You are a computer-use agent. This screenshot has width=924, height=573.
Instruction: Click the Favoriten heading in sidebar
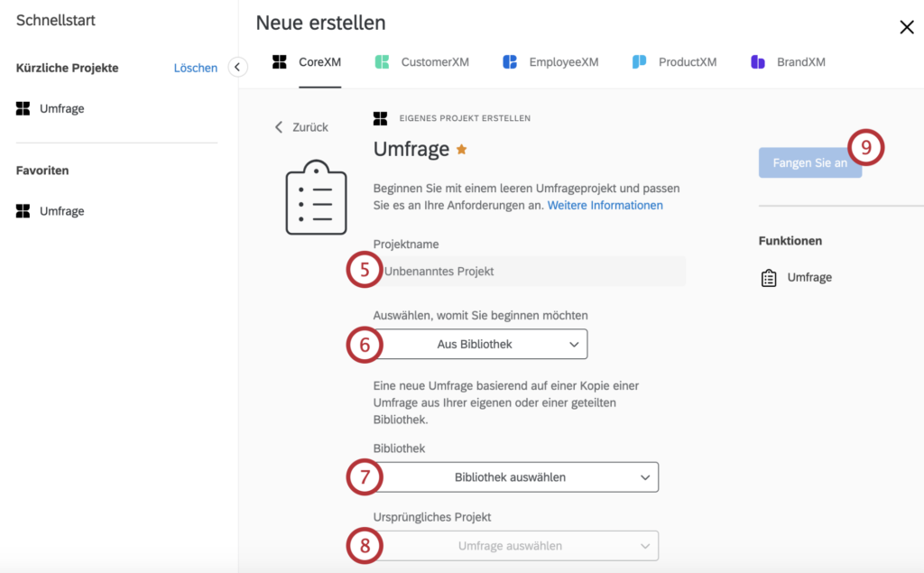(42, 171)
